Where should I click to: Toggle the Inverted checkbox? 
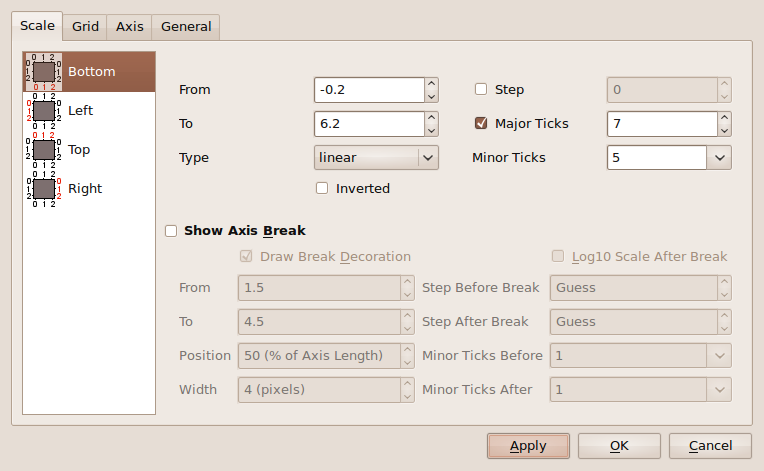pos(322,188)
